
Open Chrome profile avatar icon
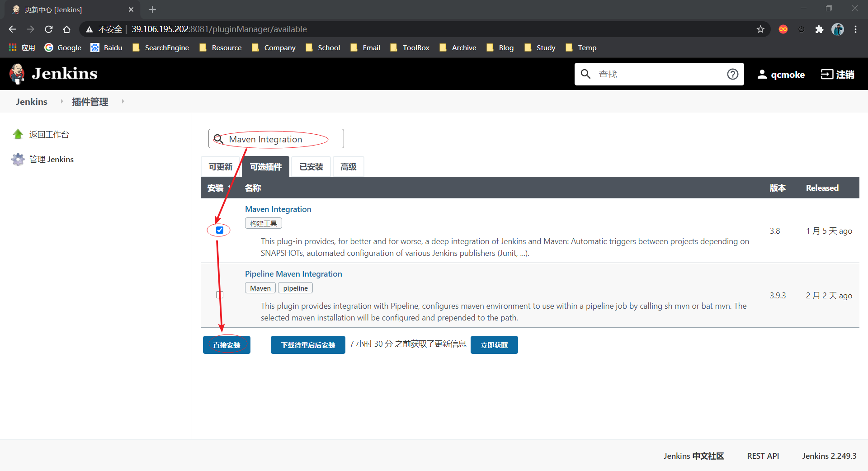point(837,29)
